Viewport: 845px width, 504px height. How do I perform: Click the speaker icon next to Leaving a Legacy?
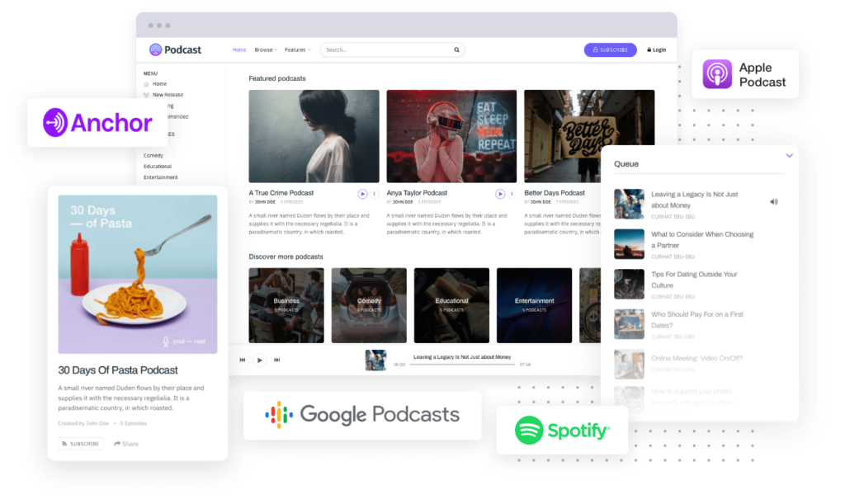[x=773, y=200]
